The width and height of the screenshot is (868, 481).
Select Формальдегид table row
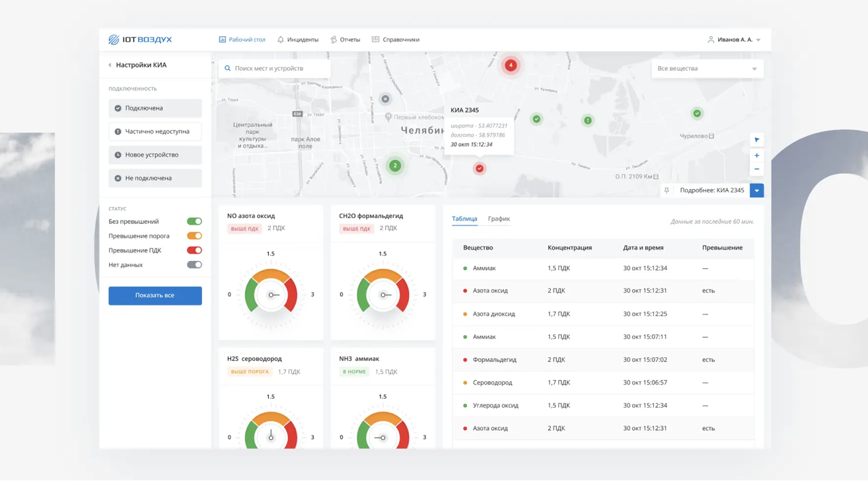(603, 360)
